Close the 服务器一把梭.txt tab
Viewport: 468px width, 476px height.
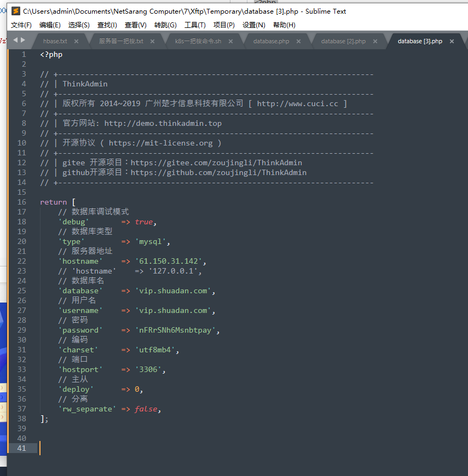(153, 41)
